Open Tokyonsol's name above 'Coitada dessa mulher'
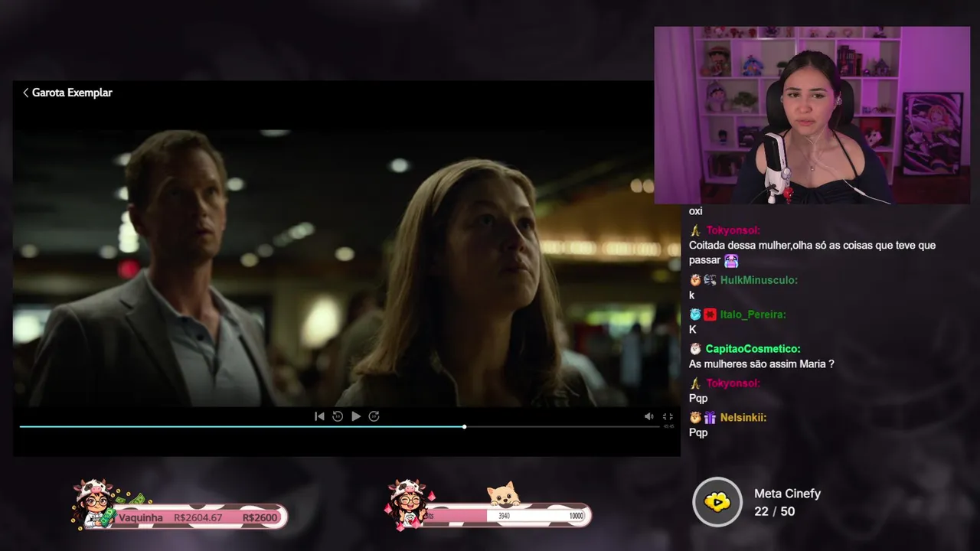Screen dimensions: 980x551 (x=733, y=230)
